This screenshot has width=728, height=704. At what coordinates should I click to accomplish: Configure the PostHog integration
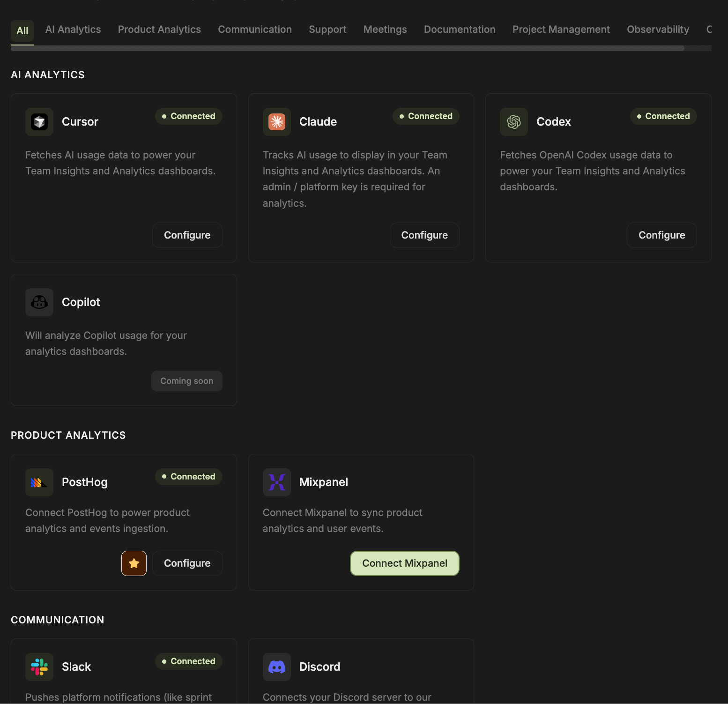(x=187, y=563)
